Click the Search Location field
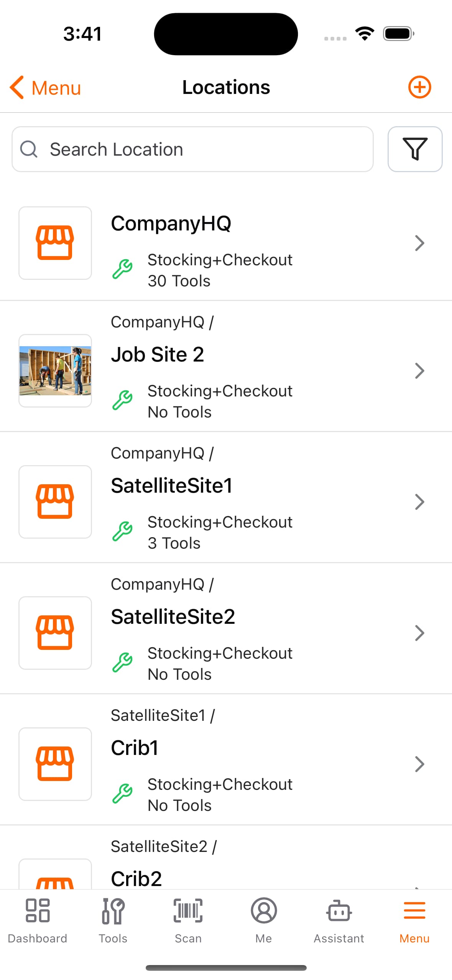 click(x=192, y=149)
